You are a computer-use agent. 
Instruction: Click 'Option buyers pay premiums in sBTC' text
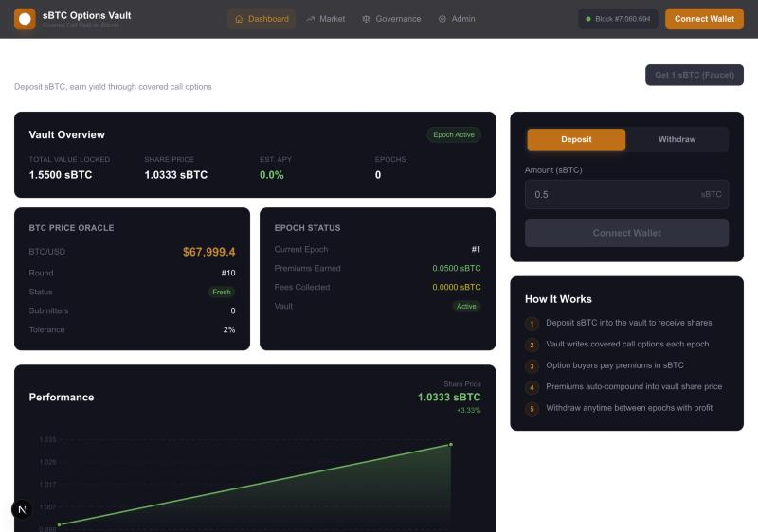pyautogui.click(x=615, y=365)
